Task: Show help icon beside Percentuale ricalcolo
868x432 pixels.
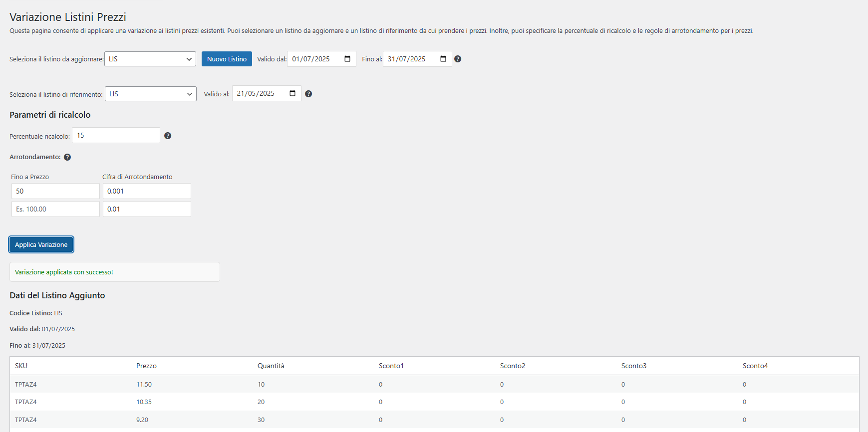Action: click(168, 136)
